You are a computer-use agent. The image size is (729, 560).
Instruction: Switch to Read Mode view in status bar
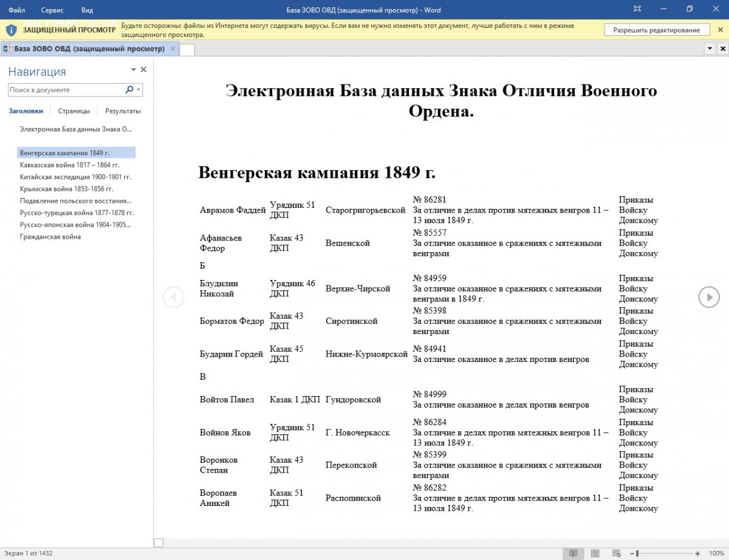(x=572, y=553)
